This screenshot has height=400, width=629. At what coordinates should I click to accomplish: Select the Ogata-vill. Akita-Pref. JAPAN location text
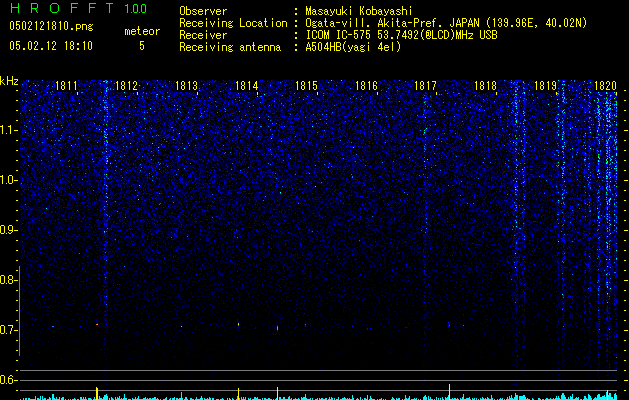pyautogui.click(x=446, y=23)
